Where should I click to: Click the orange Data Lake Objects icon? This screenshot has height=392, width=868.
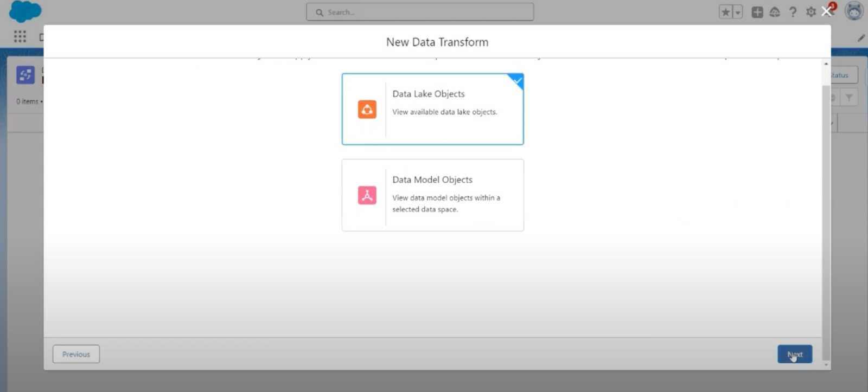(367, 109)
